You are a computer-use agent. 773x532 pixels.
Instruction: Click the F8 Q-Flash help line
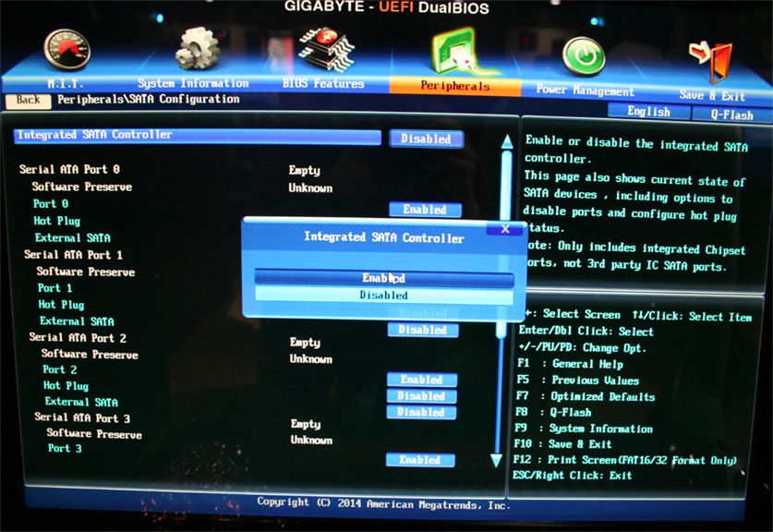553,412
